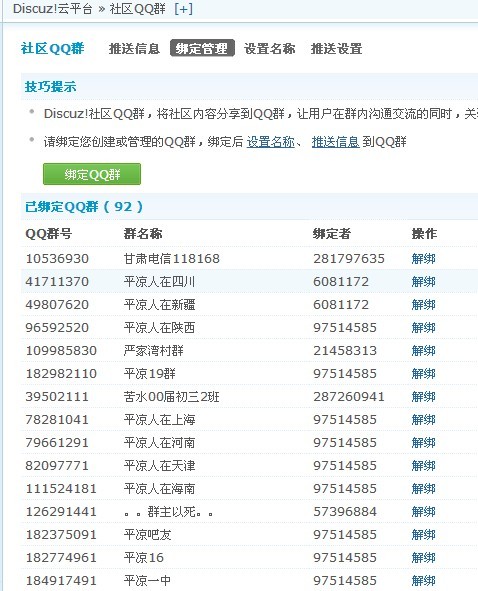Click the 社区QQ群 page title
Image resolution: width=478 pixels, height=591 pixels.
53,49
